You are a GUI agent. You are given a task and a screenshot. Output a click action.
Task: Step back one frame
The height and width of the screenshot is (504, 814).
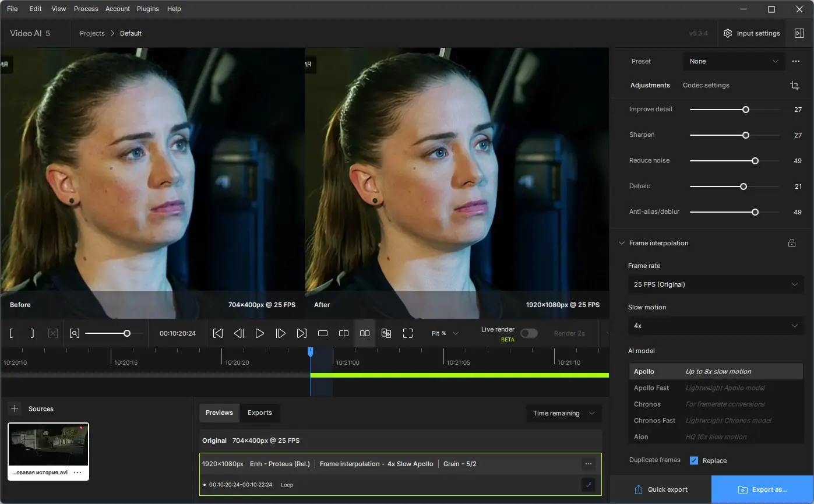point(239,333)
